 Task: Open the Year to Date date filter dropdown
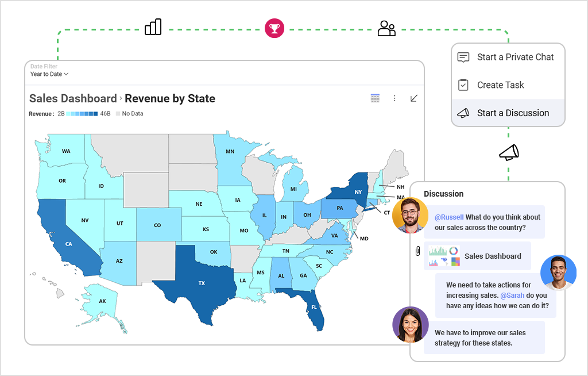(x=49, y=74)
